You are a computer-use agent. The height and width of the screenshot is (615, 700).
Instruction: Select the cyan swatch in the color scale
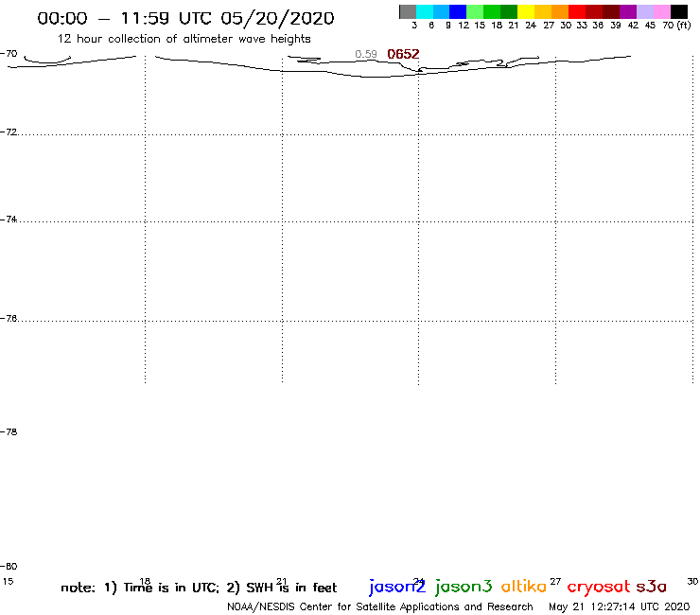(425, 11)
